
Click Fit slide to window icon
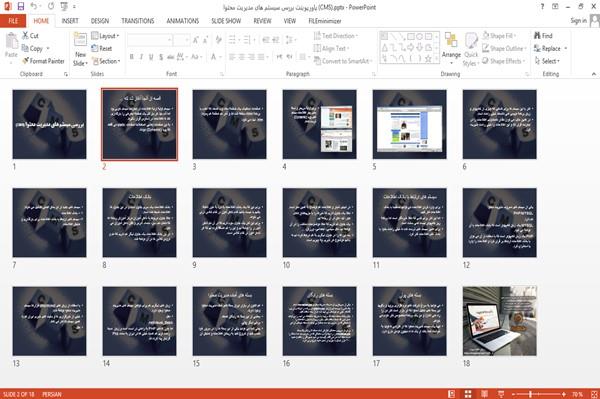coord(594,394)
